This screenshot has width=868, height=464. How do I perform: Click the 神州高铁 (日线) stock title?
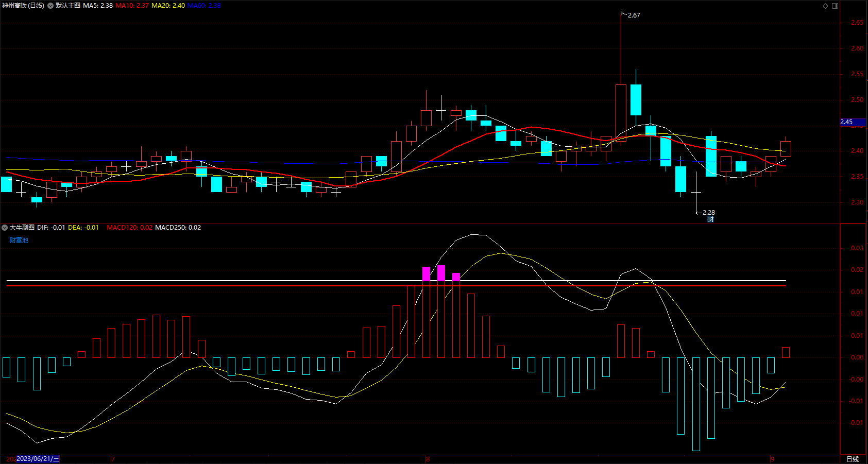[x=23, y=6]
